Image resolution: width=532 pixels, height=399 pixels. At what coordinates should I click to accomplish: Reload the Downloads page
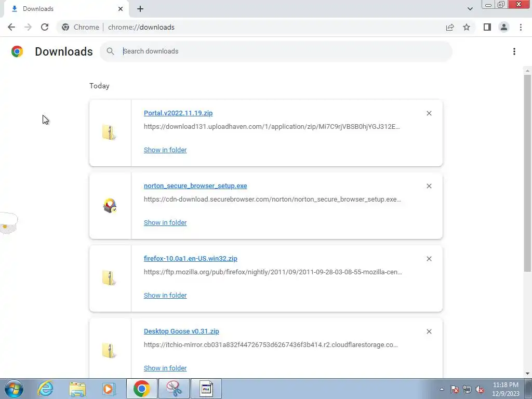pyautogui.click(x=45, y=27)
